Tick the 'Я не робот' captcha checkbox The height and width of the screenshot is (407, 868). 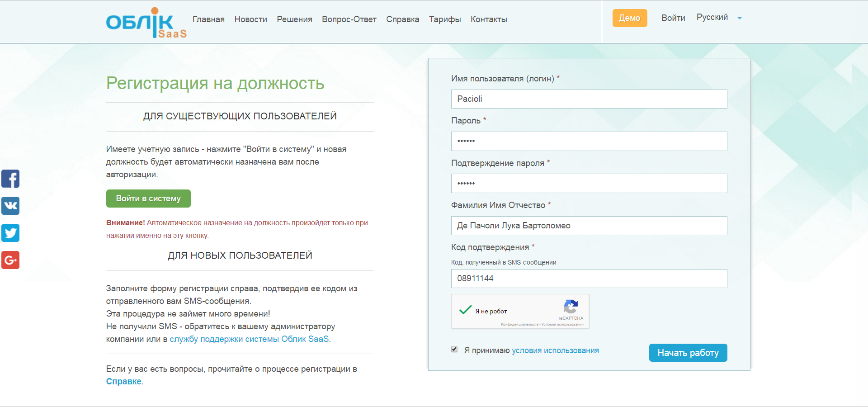(x=465, y=310)
